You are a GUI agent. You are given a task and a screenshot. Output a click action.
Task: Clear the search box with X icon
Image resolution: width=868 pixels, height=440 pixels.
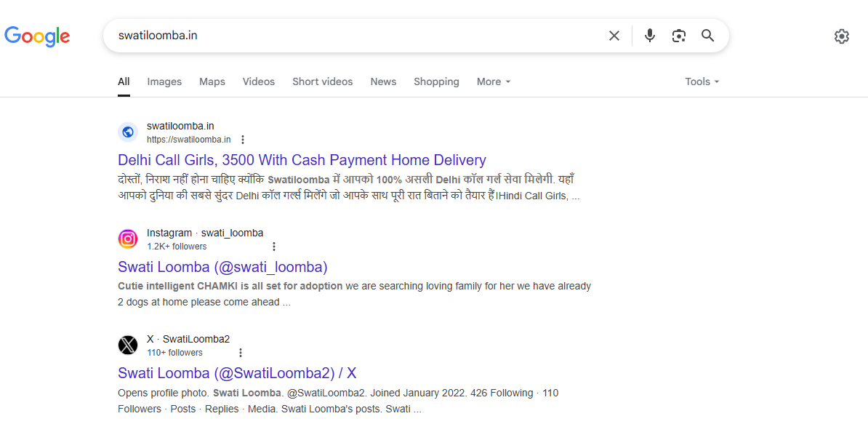(x=614, y=36)
